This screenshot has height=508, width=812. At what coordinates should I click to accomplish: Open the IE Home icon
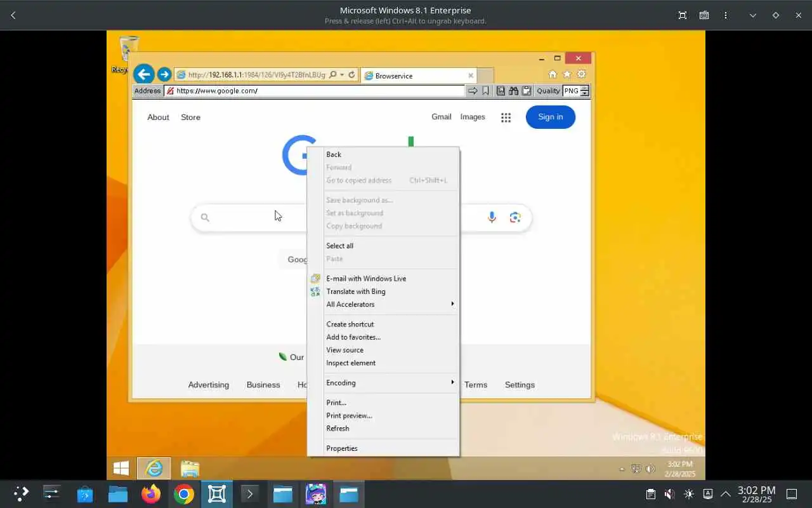pos(553,74)
